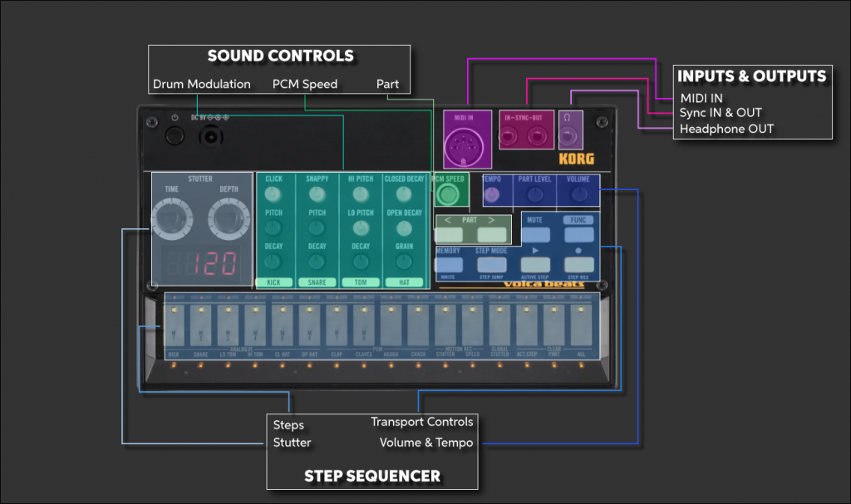Image resolution: width=851 pixels, height=504 pixels.
Task: Tap the OP HAT step key
Action: tap(309, 325)
